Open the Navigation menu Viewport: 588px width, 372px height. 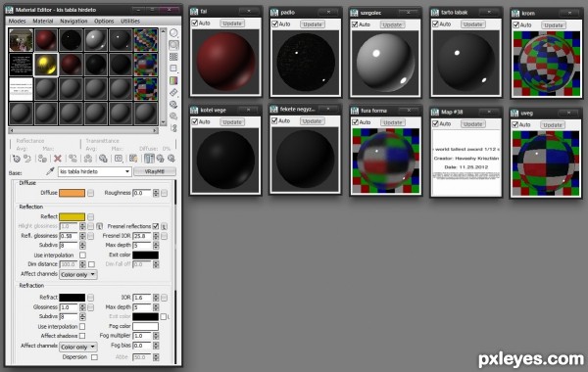click(x=73, y=21)
